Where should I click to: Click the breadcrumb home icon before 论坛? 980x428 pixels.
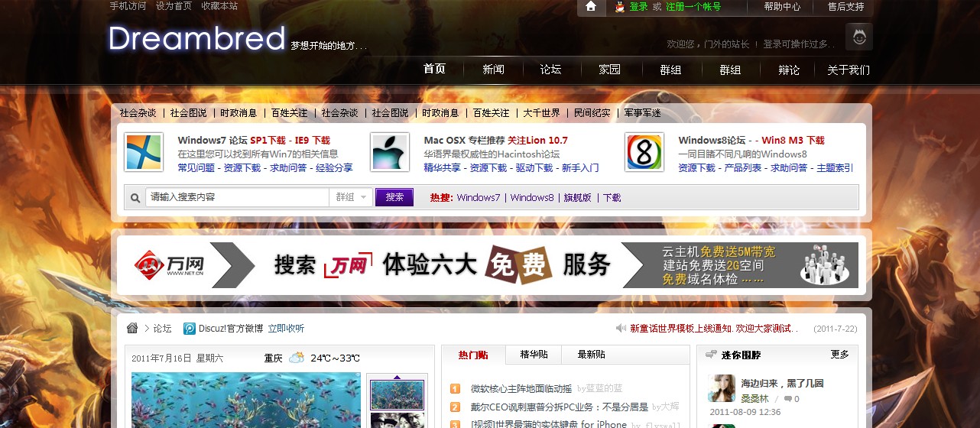[x=132, y=328]
